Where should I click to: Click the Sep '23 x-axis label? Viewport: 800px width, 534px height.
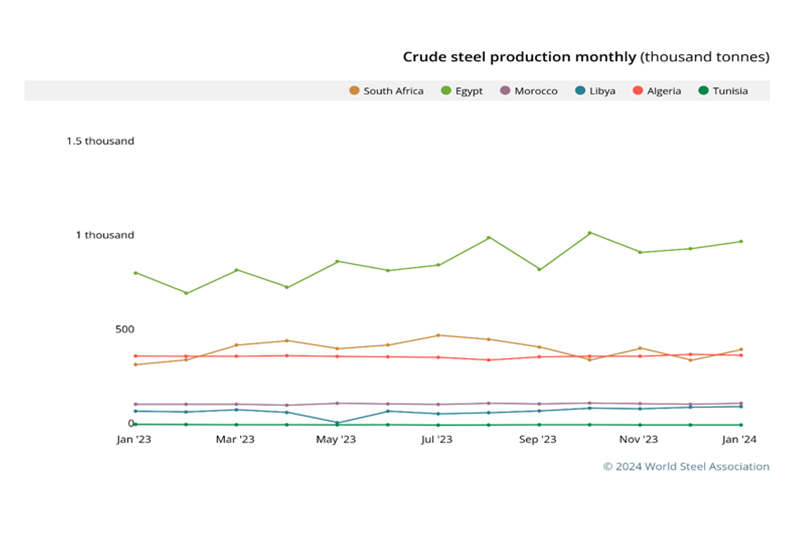coord(539,439)
